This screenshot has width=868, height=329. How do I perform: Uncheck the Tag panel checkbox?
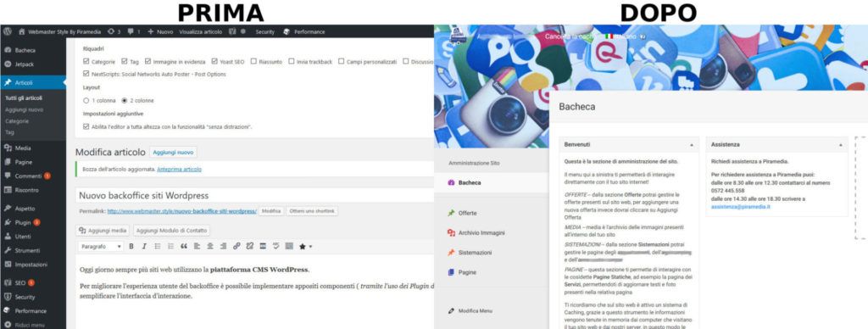click(125, 62)
